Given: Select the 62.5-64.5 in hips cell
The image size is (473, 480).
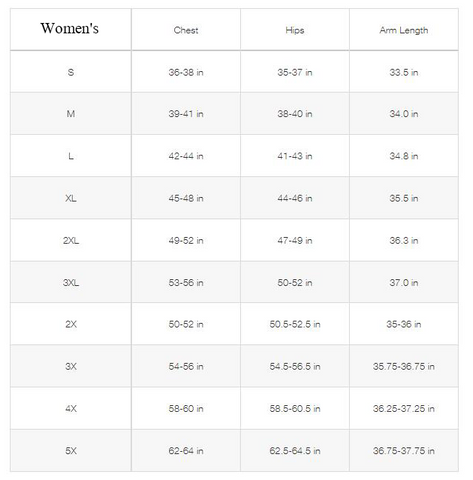Looking at the screenshot, I should (295, 451).
